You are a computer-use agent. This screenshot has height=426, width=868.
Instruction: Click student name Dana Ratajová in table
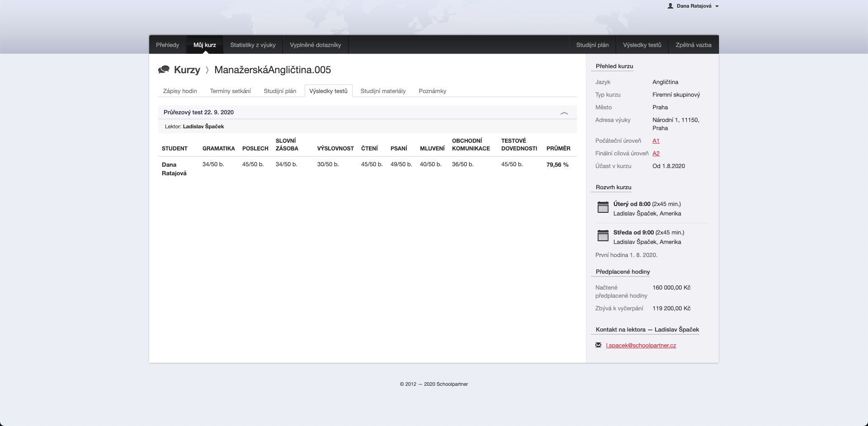(x=174, y=169)
